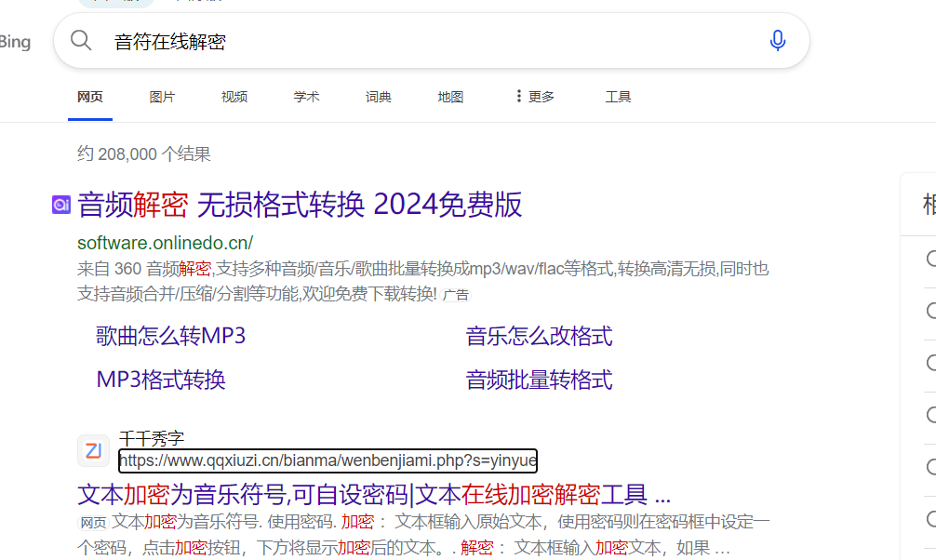Click the 千千秀字 site favicon
The width and height of the screenshot is (936, 560).
(x=93, y=450)
